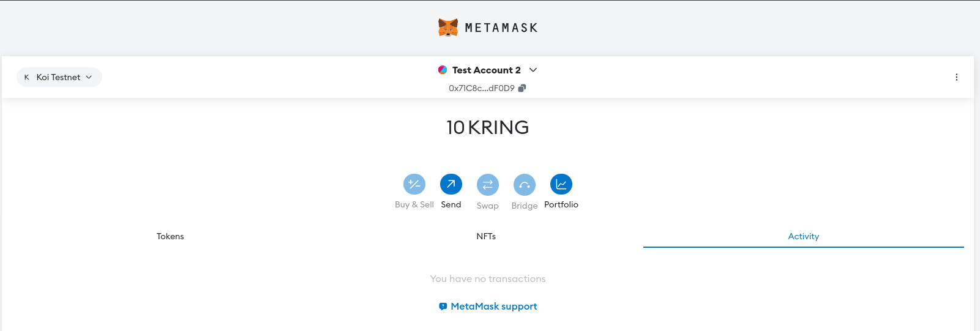Click the Buy & Sell icon
Image resolution: width=980 pixels, height=331 pixels.
pyautogui.click(x=414, y=184)
